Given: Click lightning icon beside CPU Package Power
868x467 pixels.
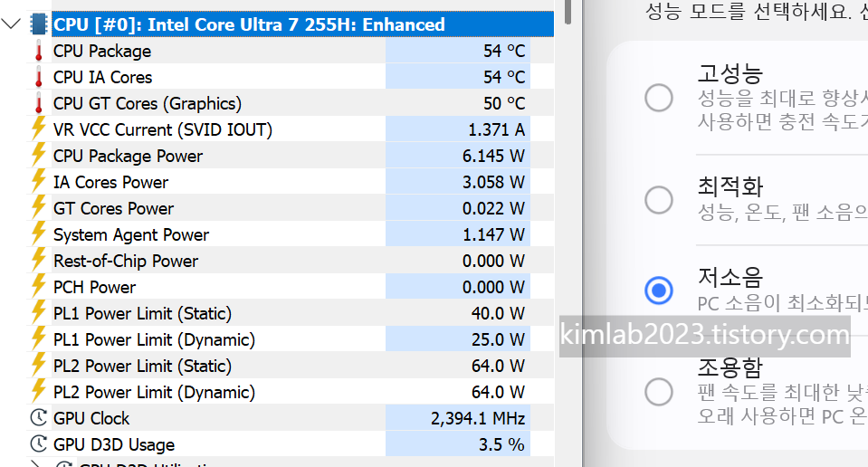Looking at the screenshot, I should point(39,156).
